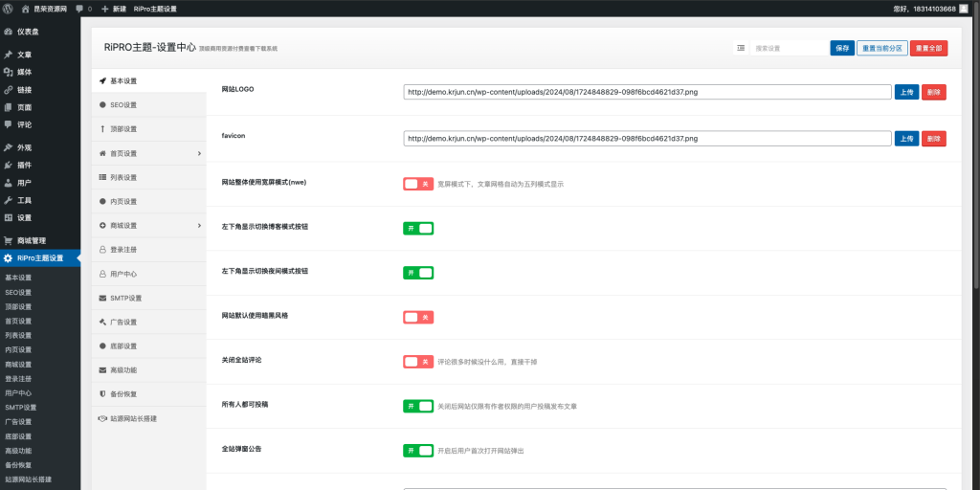The image size is (980, 490).
Task: Enable 网站默认使用暗黑风格 toggle
Action: click(x=418, y=318)
